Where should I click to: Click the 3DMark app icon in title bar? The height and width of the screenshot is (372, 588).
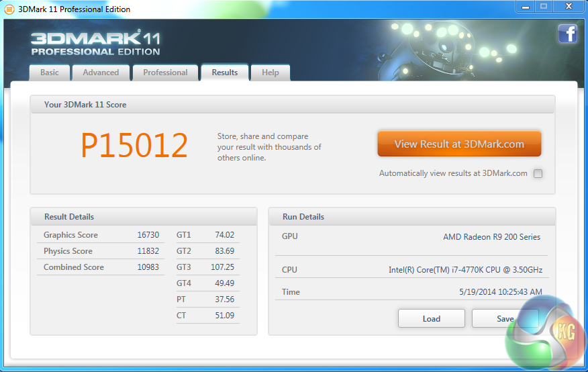(9, 9)
